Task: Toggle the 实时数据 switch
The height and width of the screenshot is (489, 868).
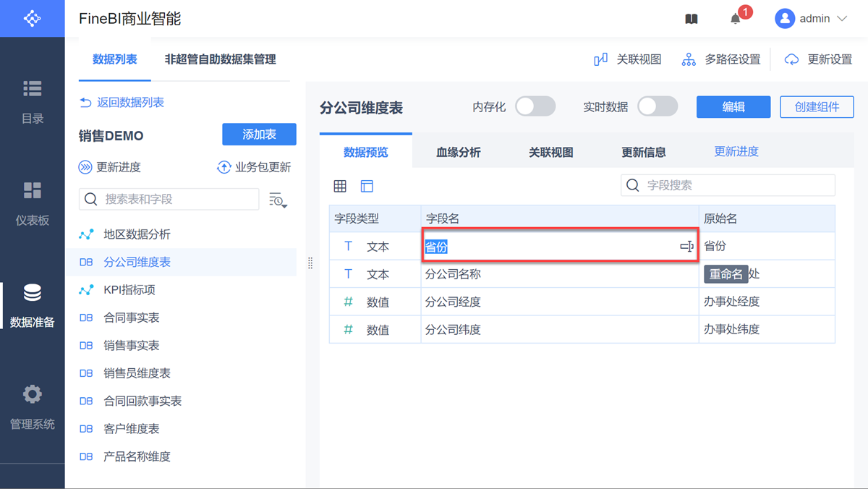Action: tap(657, 107)
